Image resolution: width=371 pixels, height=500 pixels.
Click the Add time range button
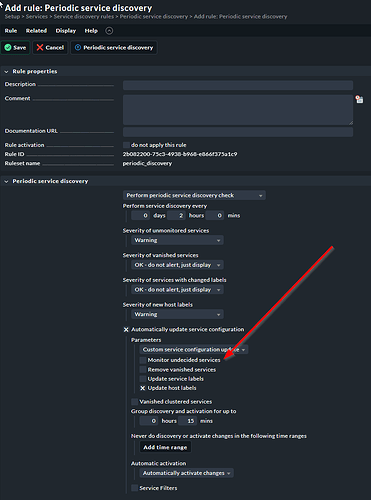coord(165,447)
